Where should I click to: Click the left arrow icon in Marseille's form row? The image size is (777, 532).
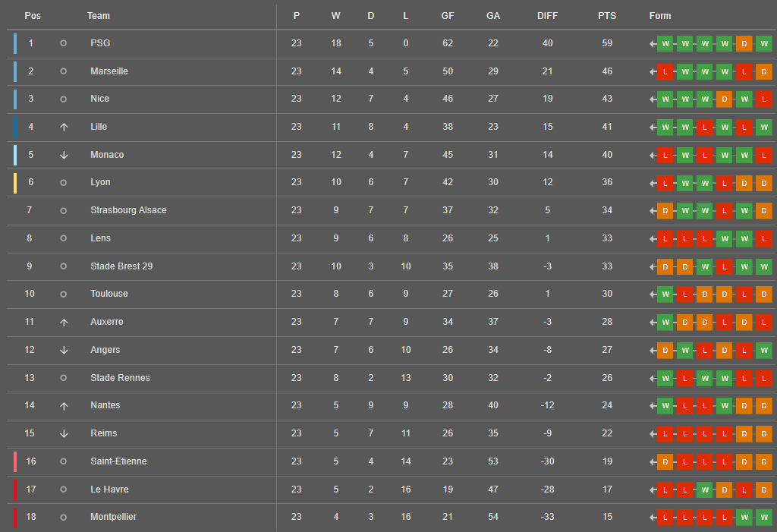point(653,71)
